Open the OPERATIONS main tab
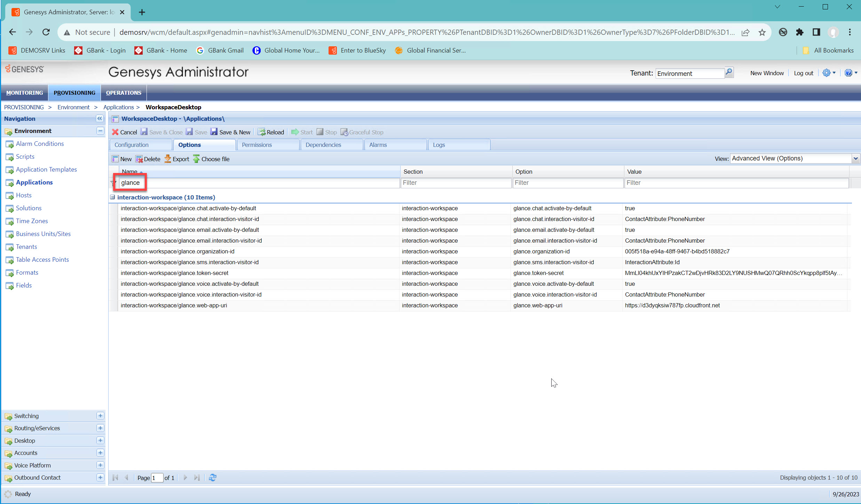The image size is (861, 504). pyautogui.click(x=124, y=93)
